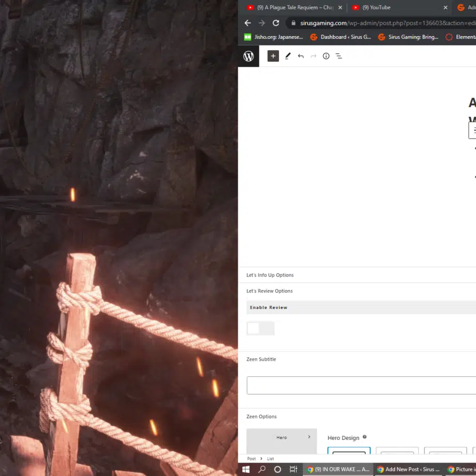Undo the last editor change

coord(300,56)
